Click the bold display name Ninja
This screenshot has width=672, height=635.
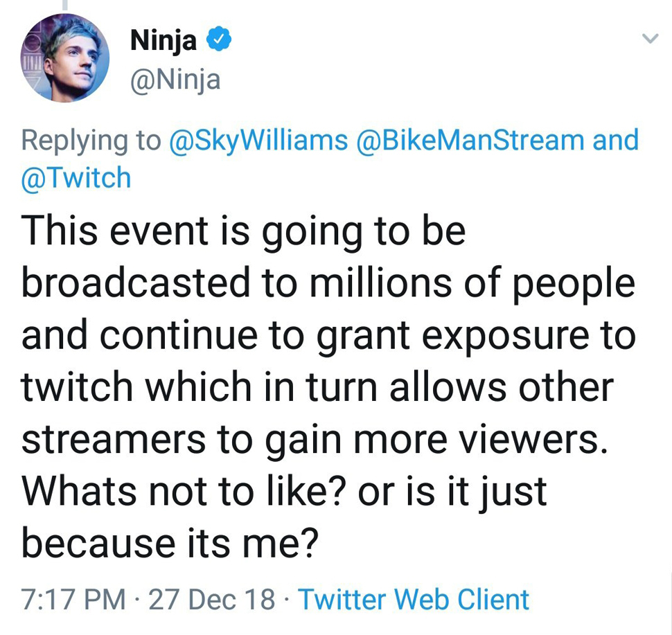click(x=163, y=43)
